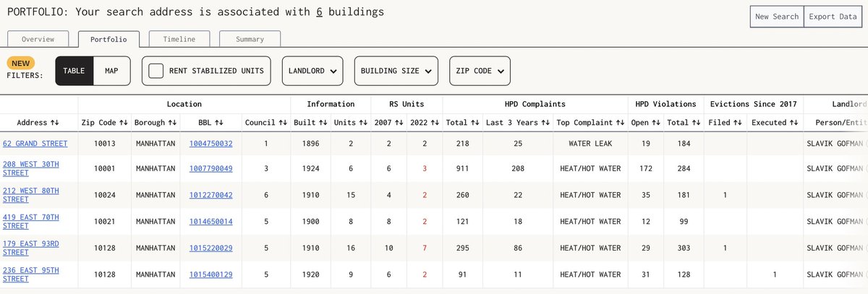Click WATER LEAK top complaint cell
Image resolution: width=868 pixels, height=294 pixels.
590,144
